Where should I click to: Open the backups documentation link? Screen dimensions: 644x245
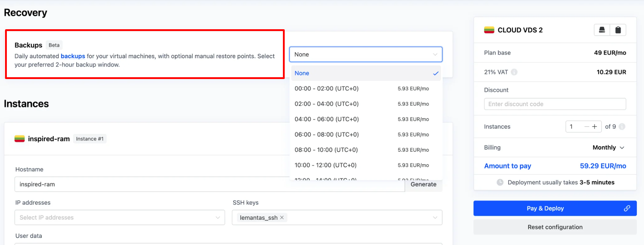(73, 56)
